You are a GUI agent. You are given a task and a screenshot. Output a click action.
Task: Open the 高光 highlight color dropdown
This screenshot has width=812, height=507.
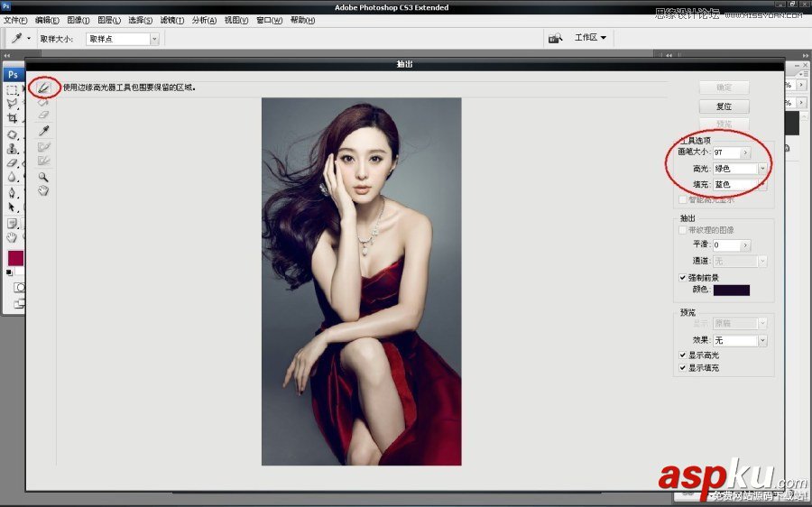click(x=762, y=169)
